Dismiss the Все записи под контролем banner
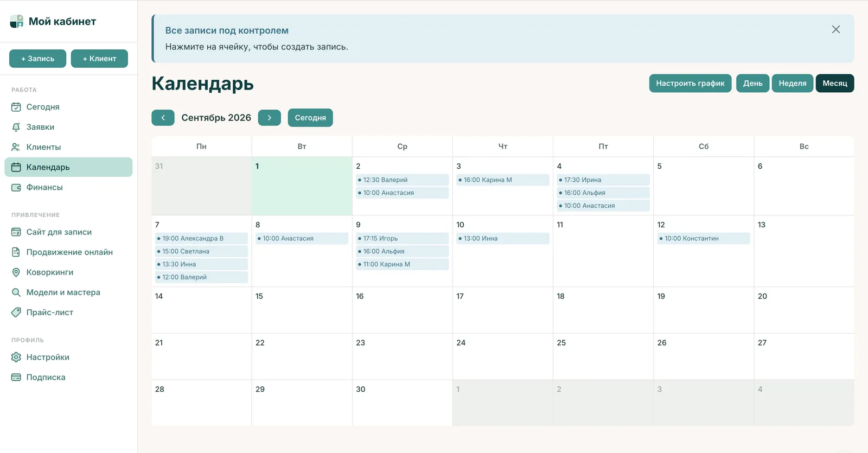This screenshot has height=453, width=868. point(836,29)
